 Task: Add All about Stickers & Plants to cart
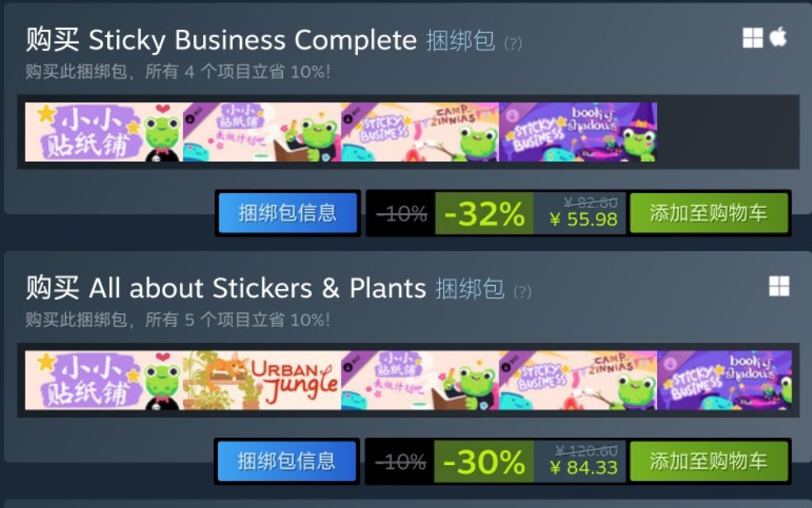pos(708,462)
